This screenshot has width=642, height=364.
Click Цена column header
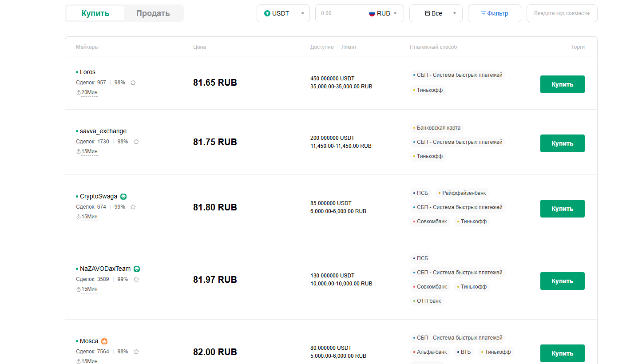pos(199,47)
